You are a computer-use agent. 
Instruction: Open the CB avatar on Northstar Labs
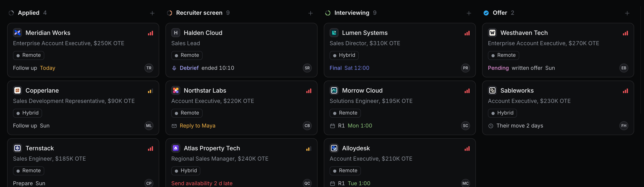pyautogui.click(x=307, y=126)
